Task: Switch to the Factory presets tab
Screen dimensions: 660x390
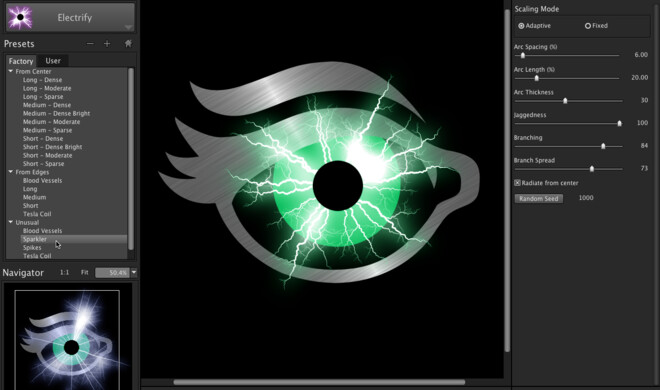Action: (21, 61)
